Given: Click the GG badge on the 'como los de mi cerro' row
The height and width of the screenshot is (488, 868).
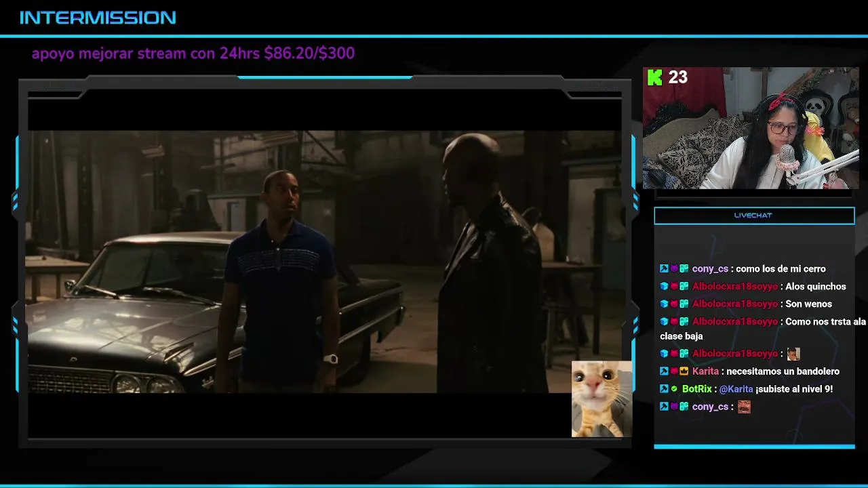Looking at the screenshot, I should (684, 269).
